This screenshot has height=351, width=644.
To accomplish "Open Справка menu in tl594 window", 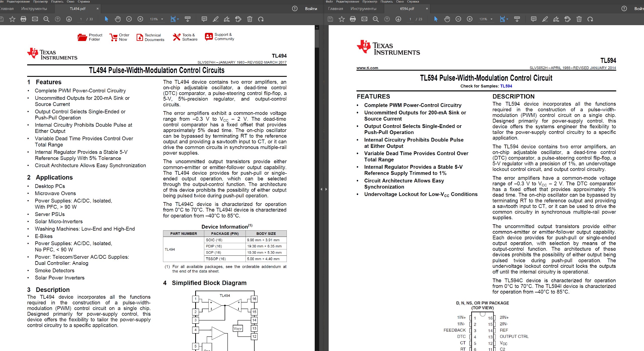I will click(x=413, y=2).
